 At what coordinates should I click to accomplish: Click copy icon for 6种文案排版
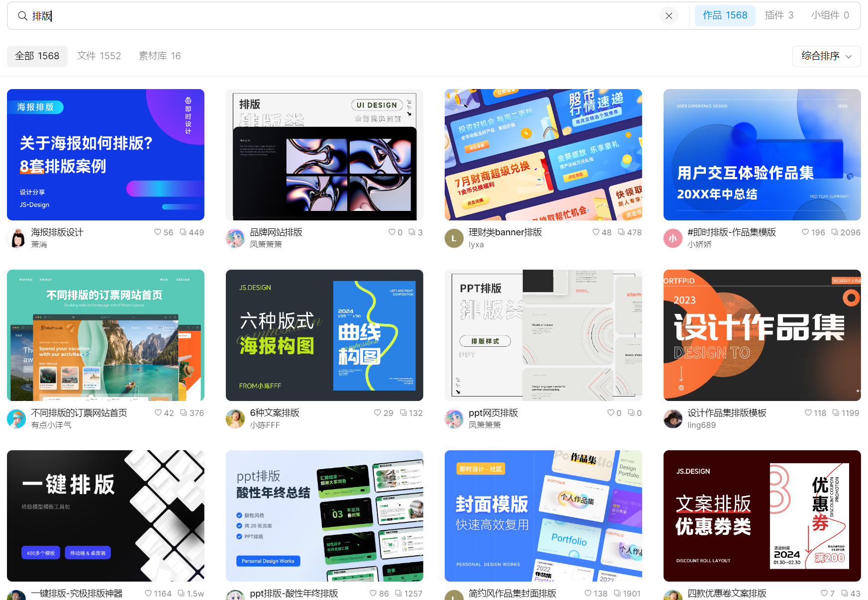[x=403, y=413]
